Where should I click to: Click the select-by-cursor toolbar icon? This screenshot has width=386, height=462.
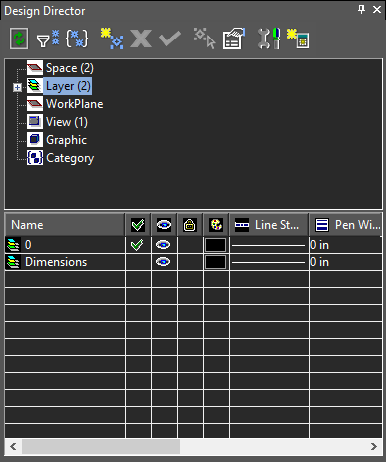click(x=205, y=39)
